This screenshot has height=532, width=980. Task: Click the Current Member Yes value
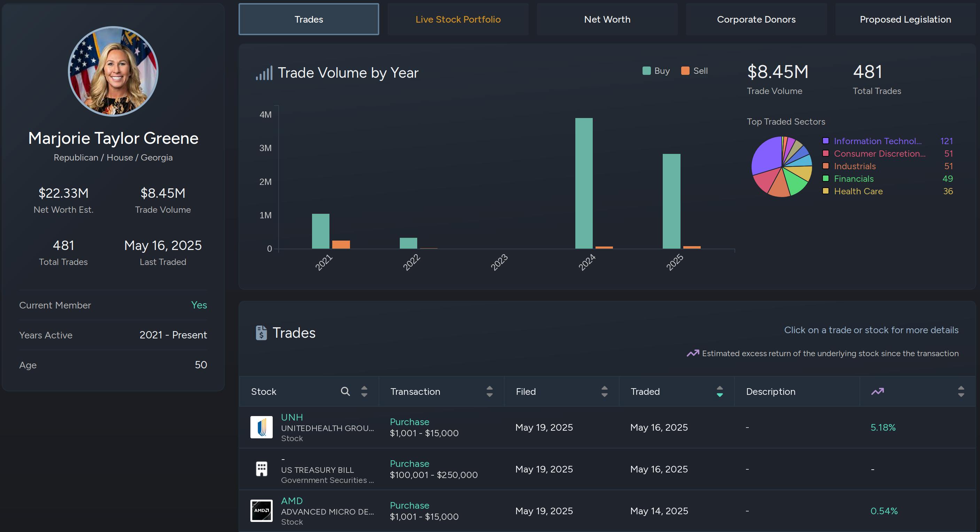(199, 305)
